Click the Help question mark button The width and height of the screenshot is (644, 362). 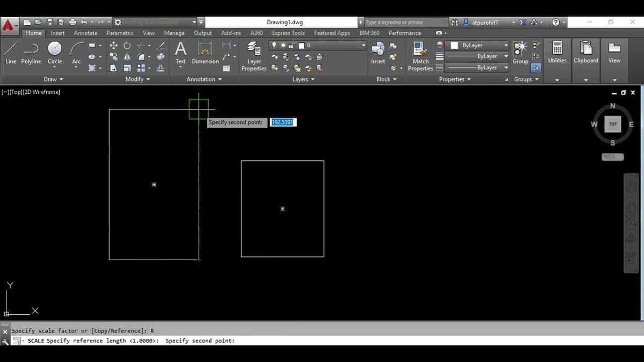click(x=555, y=23)
